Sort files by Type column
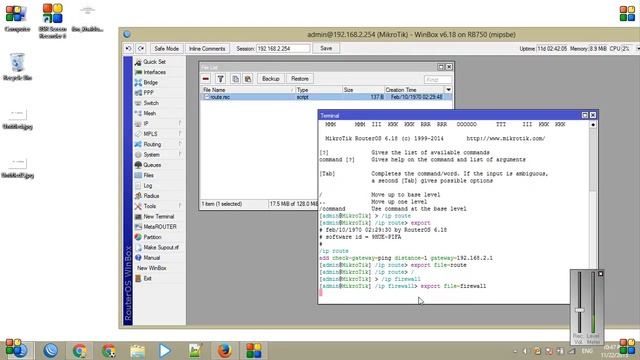Screen dimensions: 640x360 tap(318, 89)
